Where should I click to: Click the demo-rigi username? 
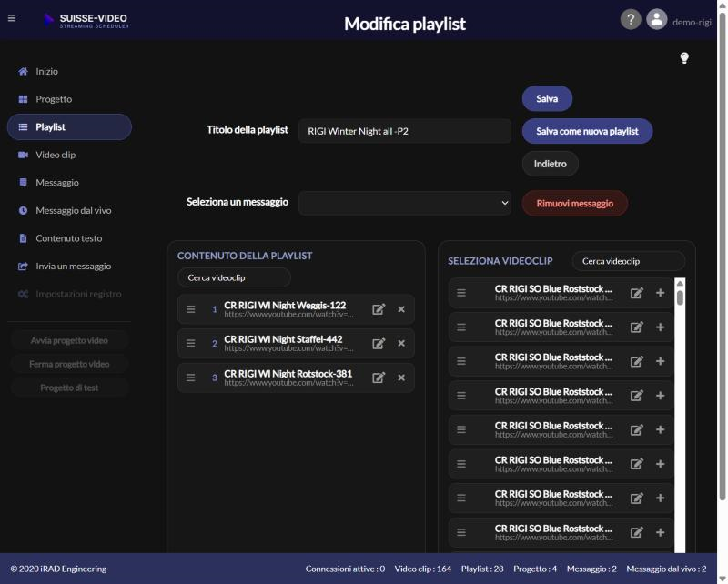click(x=692, y=22)
